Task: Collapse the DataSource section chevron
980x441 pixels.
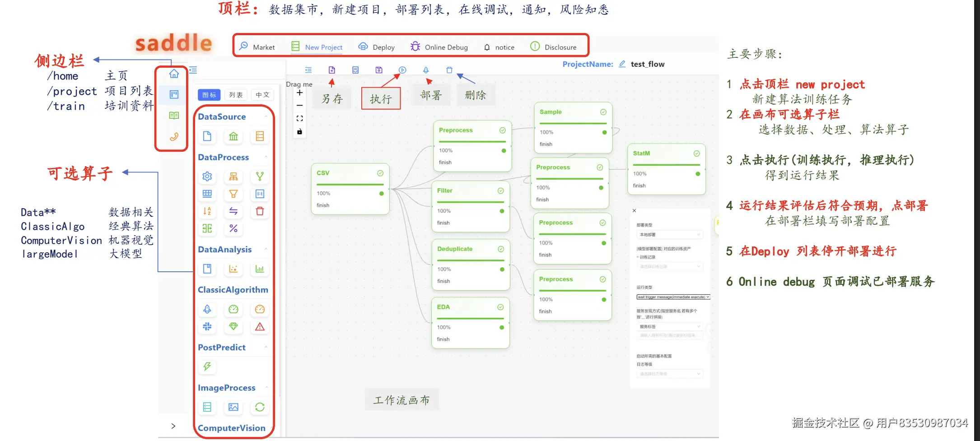Action: (x=266, y=116)
